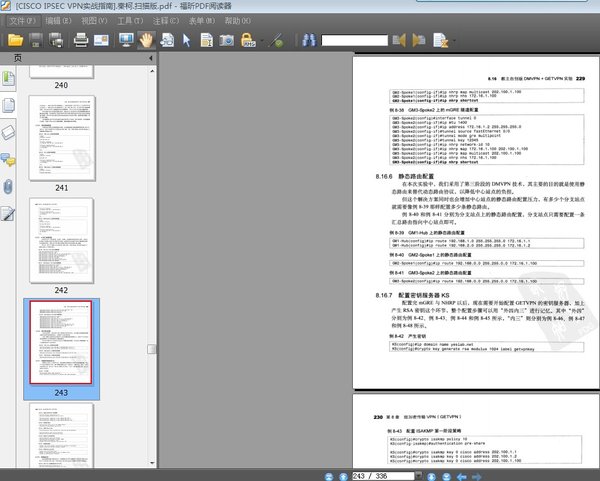
Task: Open a PDF file with folder icon
Action: [x=16, y=40]
